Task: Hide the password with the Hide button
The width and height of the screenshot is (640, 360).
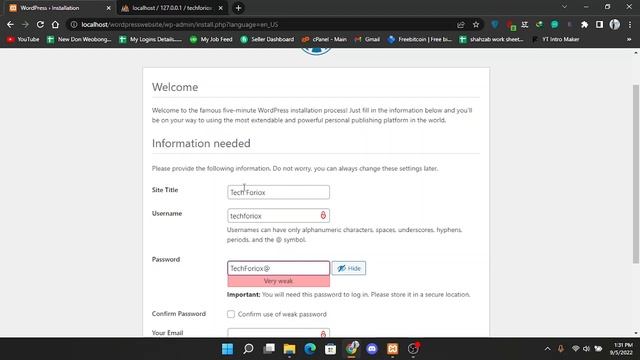Action: (x=349, y=268)
